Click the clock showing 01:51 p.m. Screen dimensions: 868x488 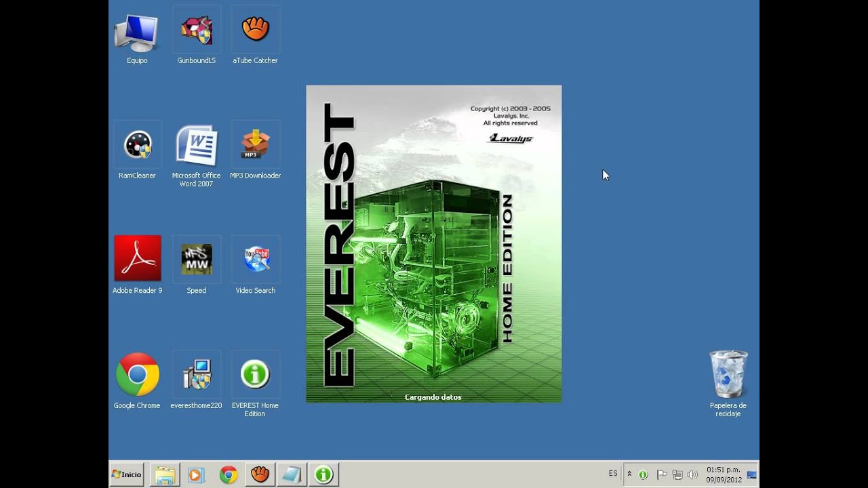[724, 474]
